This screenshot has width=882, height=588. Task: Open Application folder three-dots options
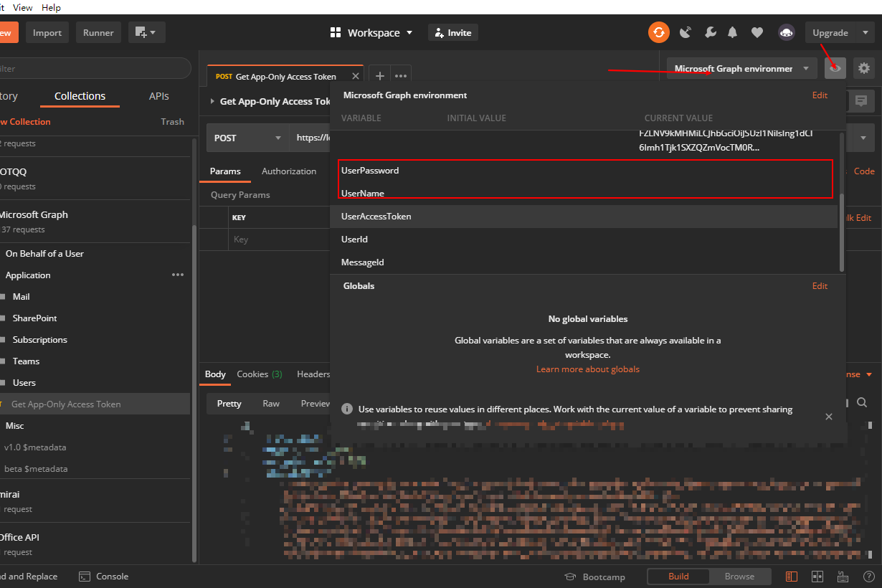(x=178, y=275)
